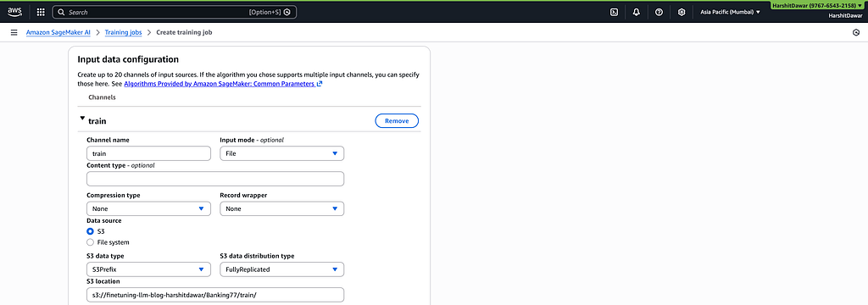The width and height of the screenshot is (868, 305).
Task: Toggle the side navigation hamburger menu
Action: (x=14, y=33)
